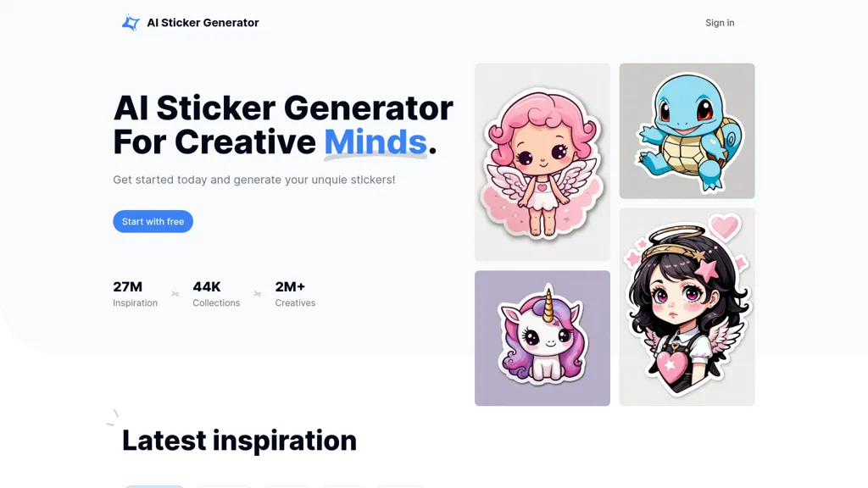Click the sparkle doodle beside Latest inspiration
Viewport: 868px width, 488px height.
coord(113,417)
